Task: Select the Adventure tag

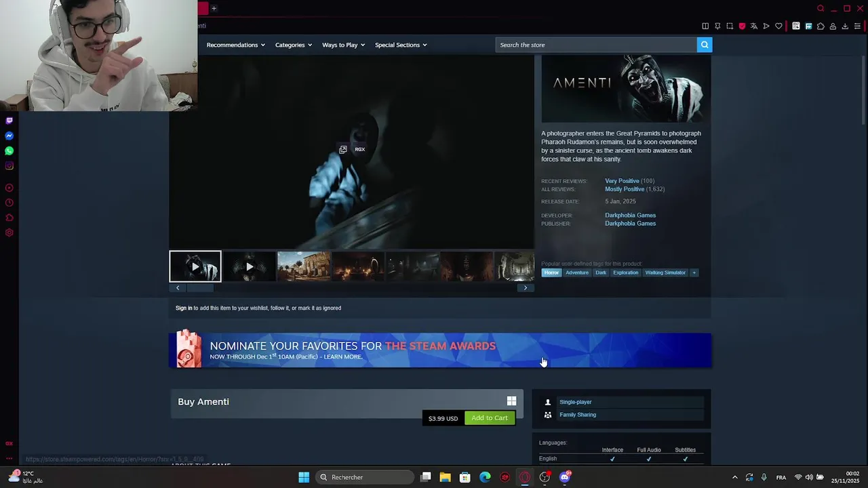Action: [577, 272]
